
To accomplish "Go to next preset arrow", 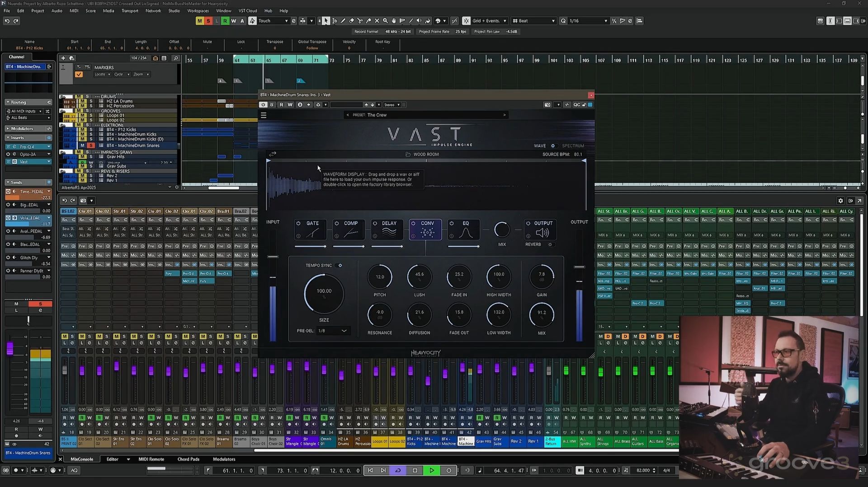I will pos(505,115).
